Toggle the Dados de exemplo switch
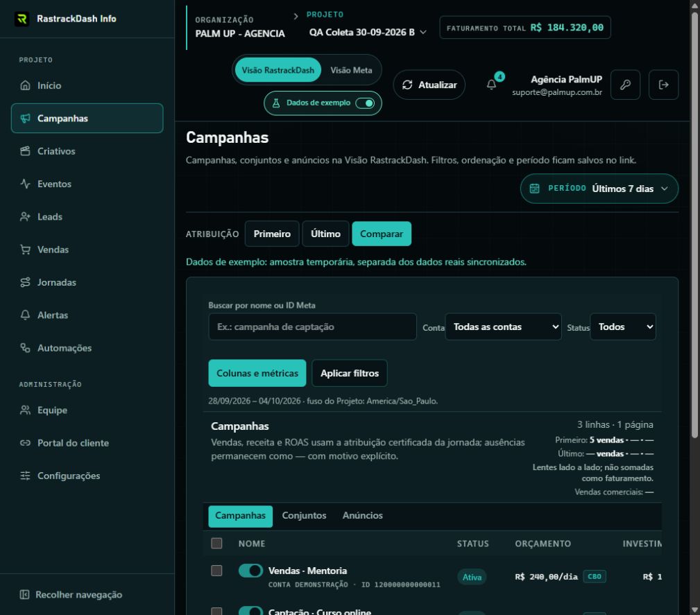Viewport: 700px width, 615px height. point(365,103)
